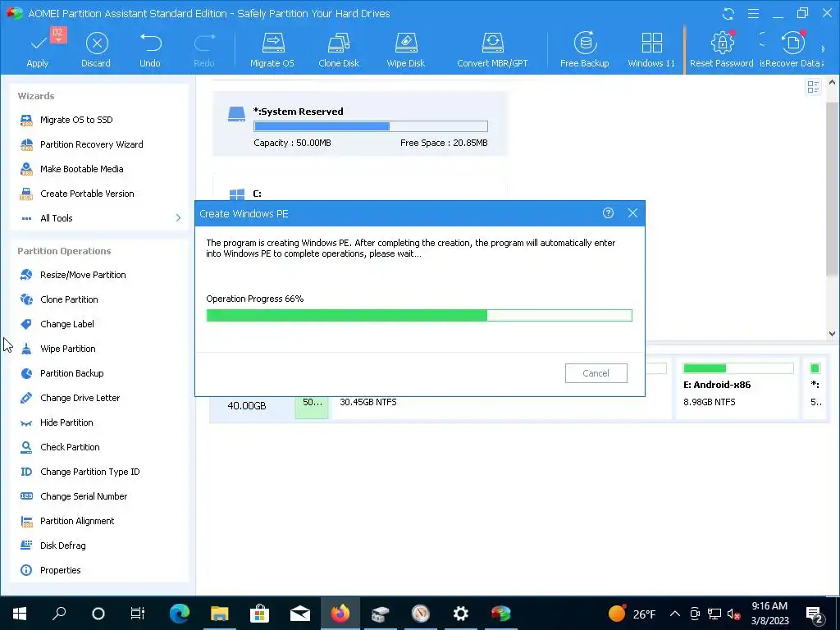Open Windows Start menu
The width and height of the screenshot is (840, 630).
(20, 614)
